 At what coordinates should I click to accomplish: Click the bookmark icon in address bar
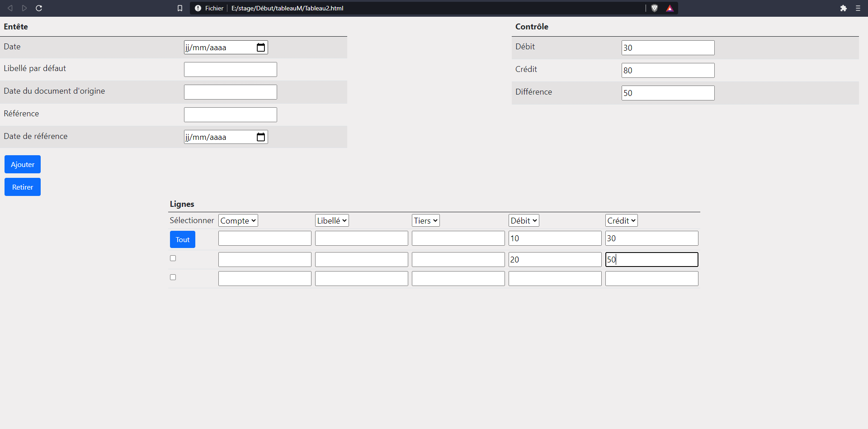pyautogui.click(x=180, y=8)
